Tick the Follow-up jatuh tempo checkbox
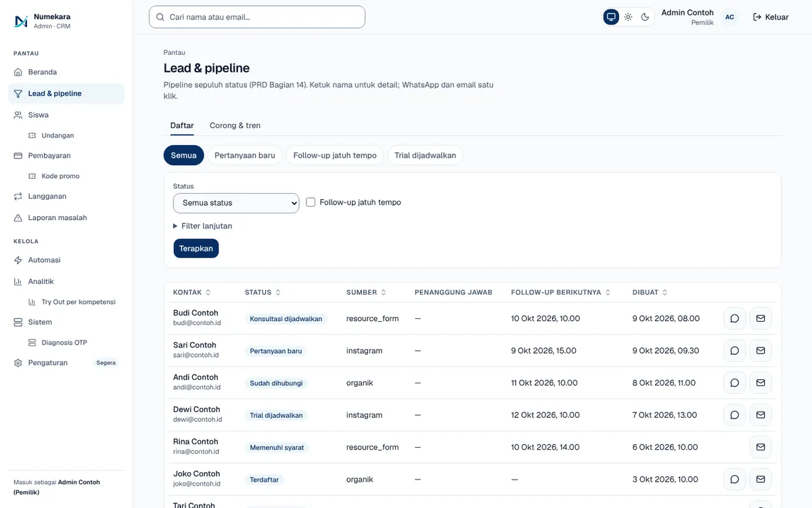The height and width of the screenshot is (508, 812). pyautogui.click(x=311, y=203)
